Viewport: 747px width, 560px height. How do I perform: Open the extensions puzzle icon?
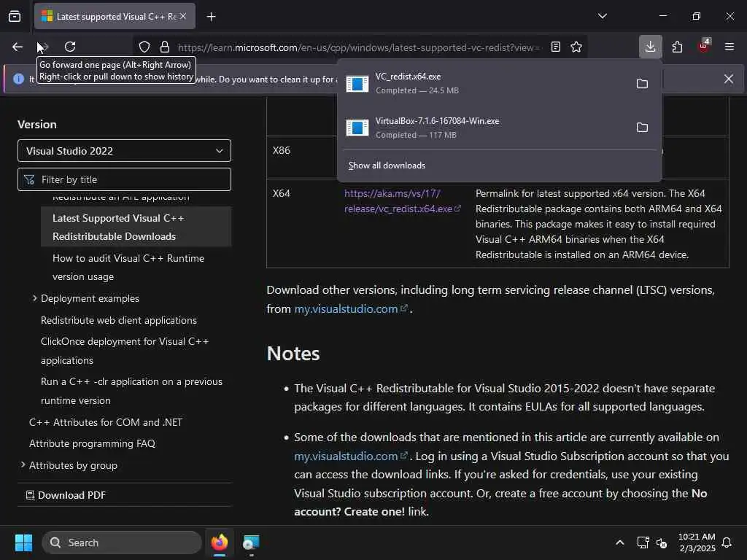click(x=677, y=47)
